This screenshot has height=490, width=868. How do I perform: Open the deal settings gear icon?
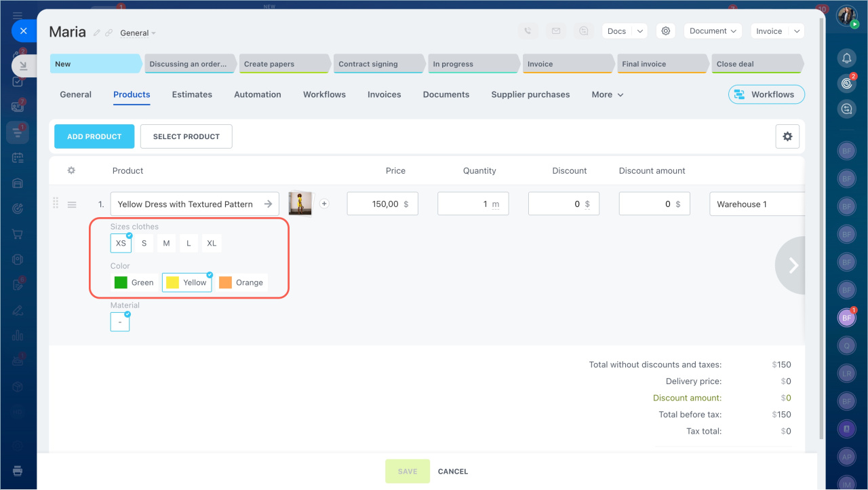(x=666, y=31)
